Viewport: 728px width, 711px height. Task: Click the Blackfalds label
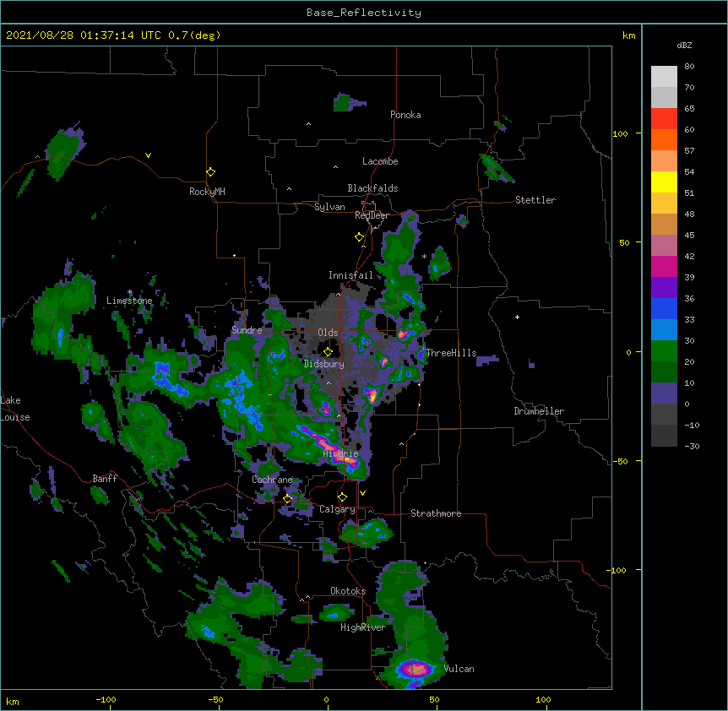(x=372, y=188)
